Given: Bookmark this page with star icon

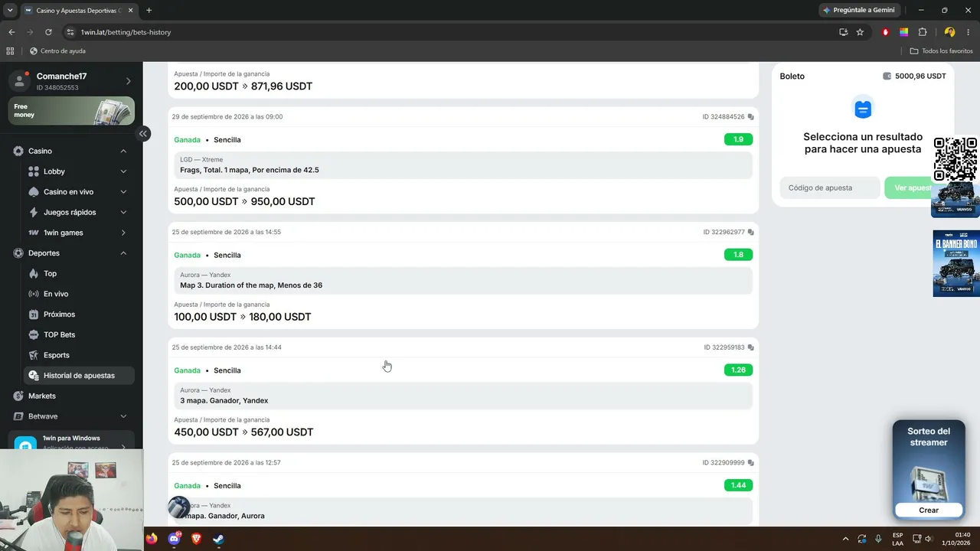Looking at the screenshot, I should [860, 32].
